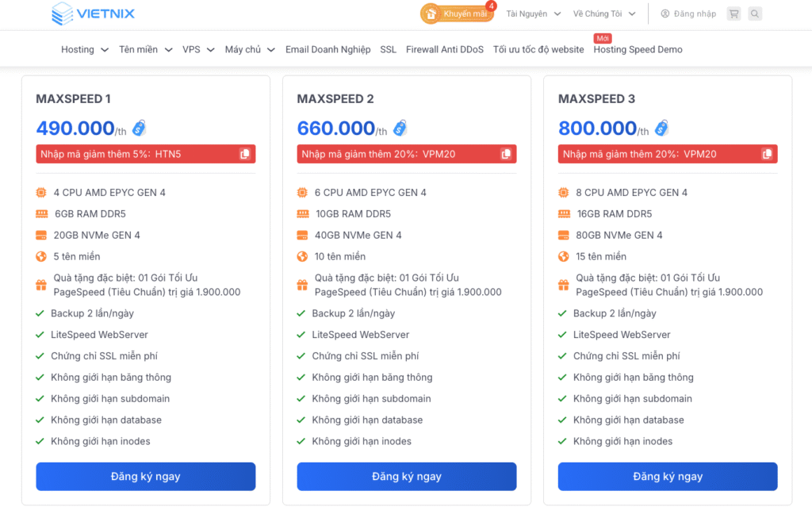The image size is (812, 518).
Task: Expand the Hosting dropdown menu
Action: pos(84,49)
